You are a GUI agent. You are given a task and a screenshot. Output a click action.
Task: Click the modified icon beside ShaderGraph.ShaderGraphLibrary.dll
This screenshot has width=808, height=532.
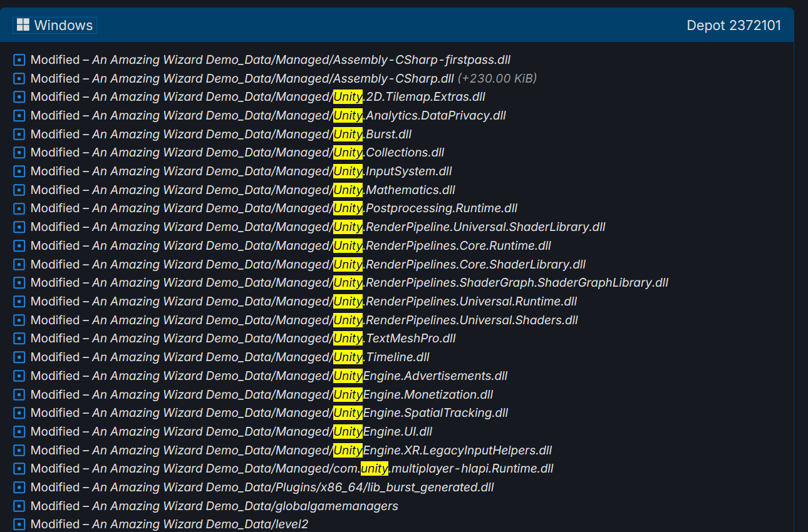(19, 283)
